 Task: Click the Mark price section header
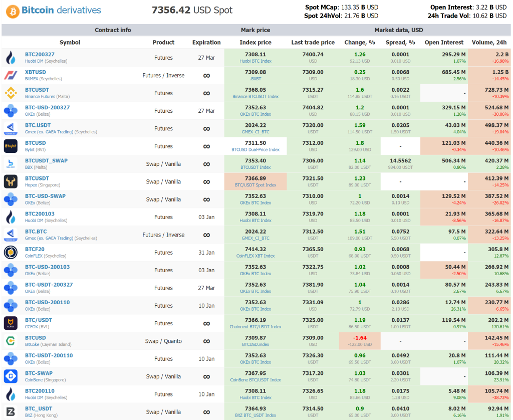pyautogui.click(x=255, y=30)
